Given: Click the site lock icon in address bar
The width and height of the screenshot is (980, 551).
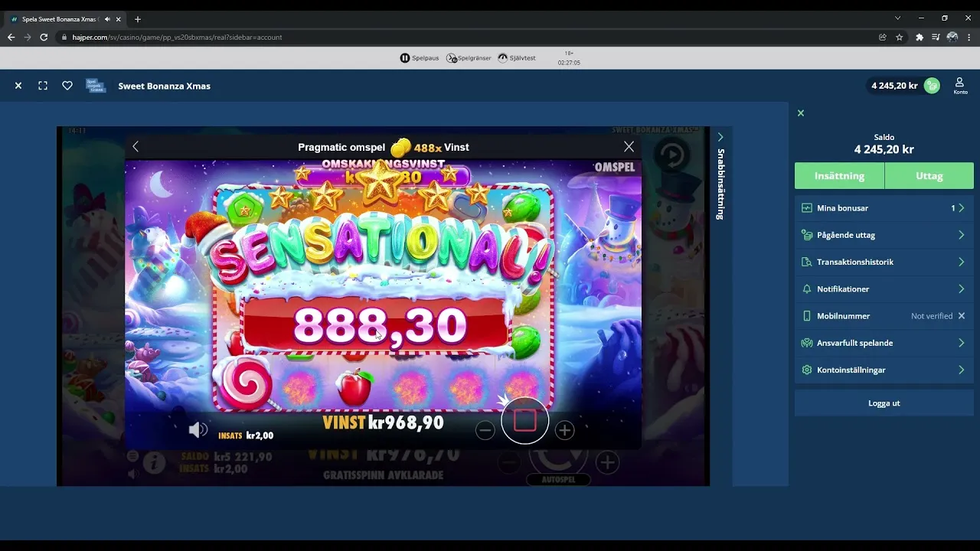Looking at the screenshot, I should [x=64, y=37].
